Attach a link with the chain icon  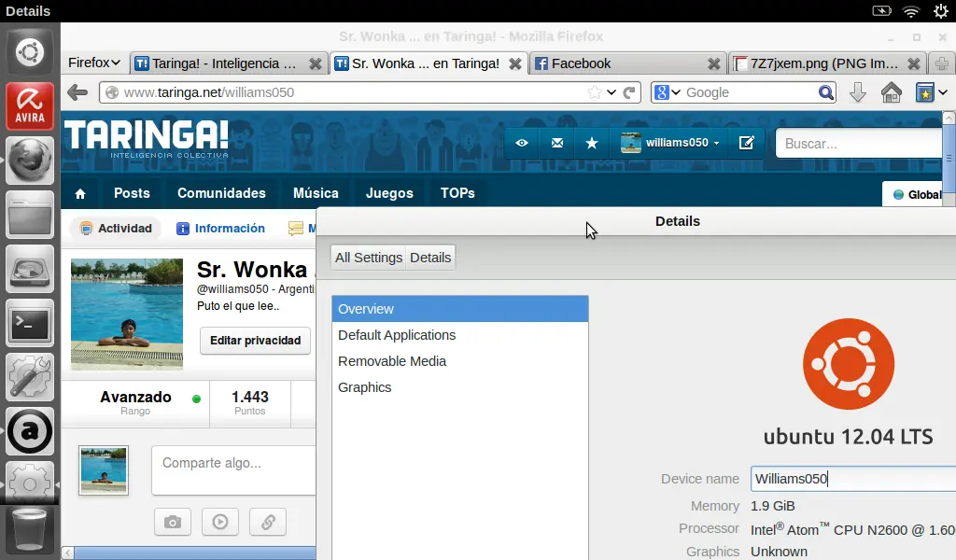click(x=268, y=523)
